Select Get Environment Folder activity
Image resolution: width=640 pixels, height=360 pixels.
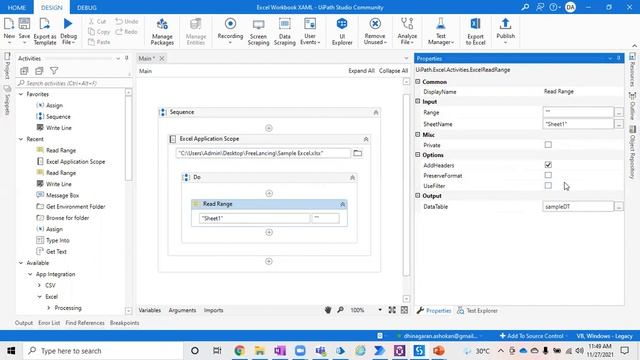(76, 207)
